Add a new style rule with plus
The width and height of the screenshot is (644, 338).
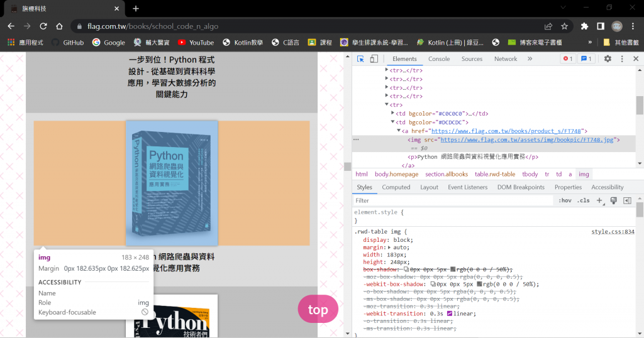tap(599, 200)
